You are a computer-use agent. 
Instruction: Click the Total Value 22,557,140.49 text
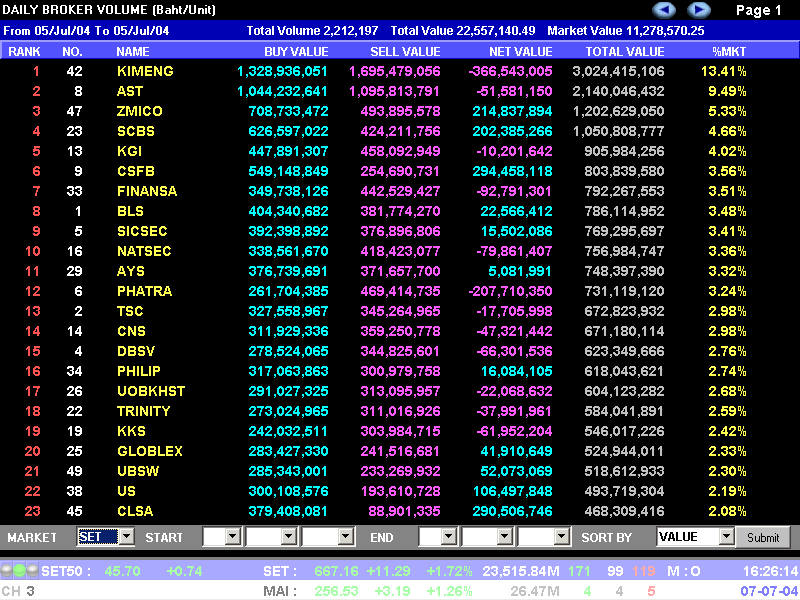[x=463, y=31]
